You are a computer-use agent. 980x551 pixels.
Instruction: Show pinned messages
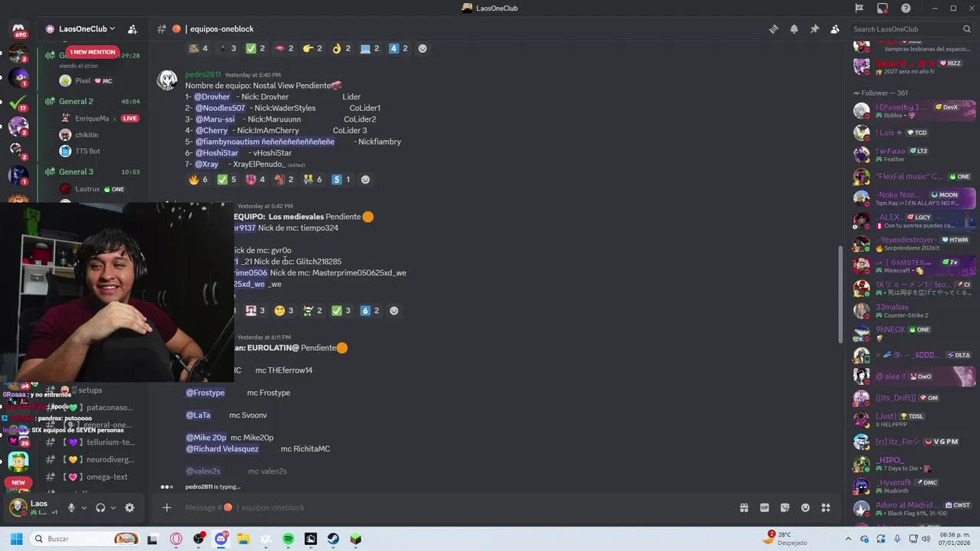tap(815, 29)
